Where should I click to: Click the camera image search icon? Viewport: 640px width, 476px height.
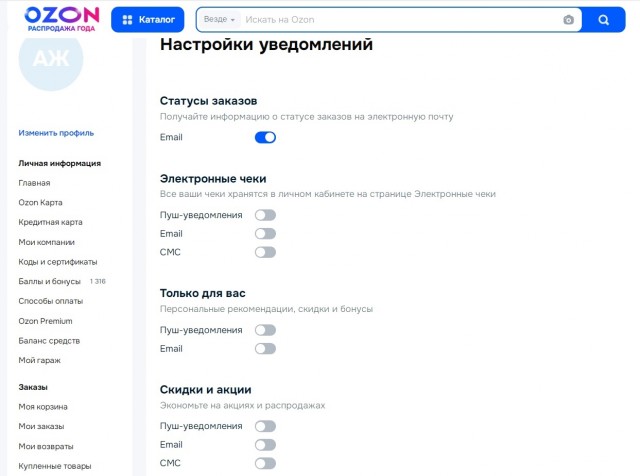tap(568, 20)
